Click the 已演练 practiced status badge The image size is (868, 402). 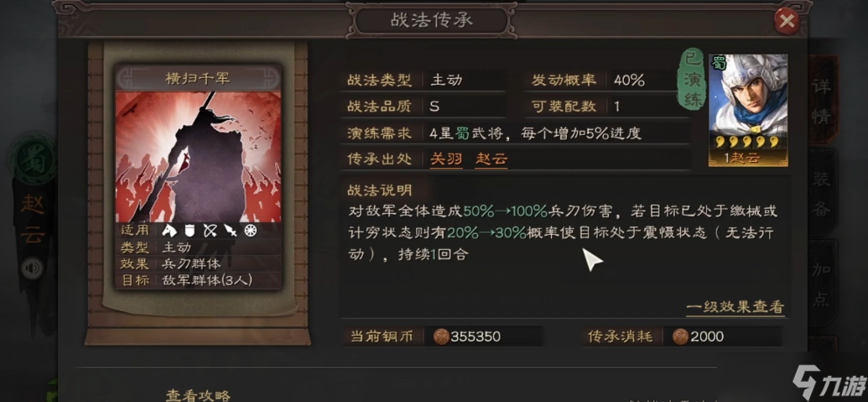click(x=692, y=81)
